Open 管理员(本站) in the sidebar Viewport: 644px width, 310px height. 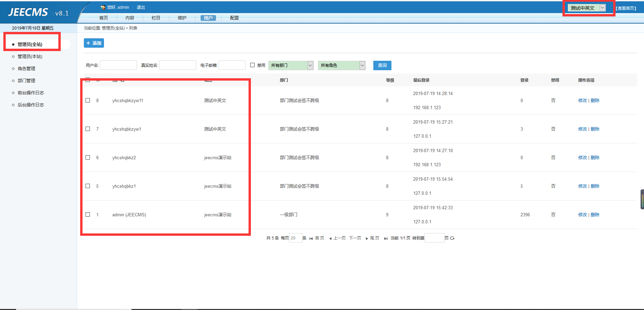(30, 56)
